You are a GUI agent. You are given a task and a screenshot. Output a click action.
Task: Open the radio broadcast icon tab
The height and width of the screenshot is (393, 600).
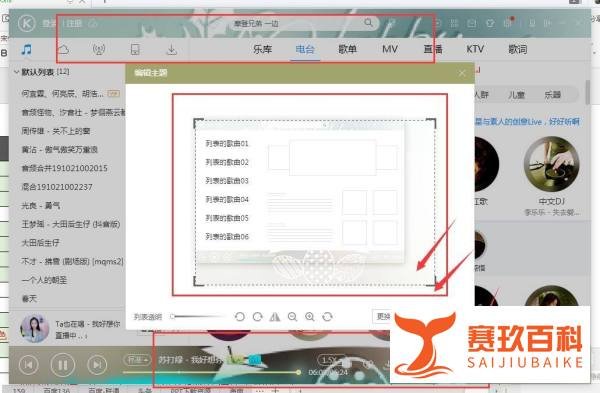pos(99,49)
